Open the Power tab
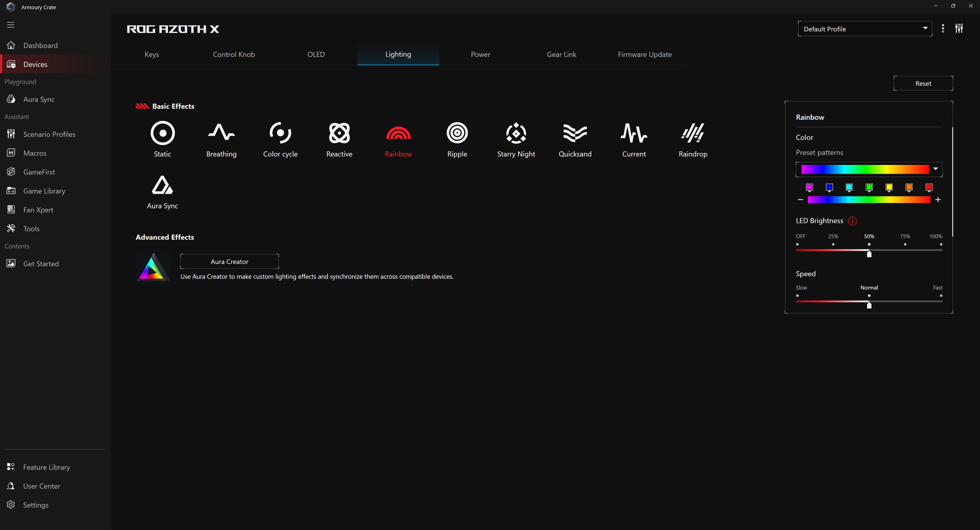The image size is (980, 530). 481,54
